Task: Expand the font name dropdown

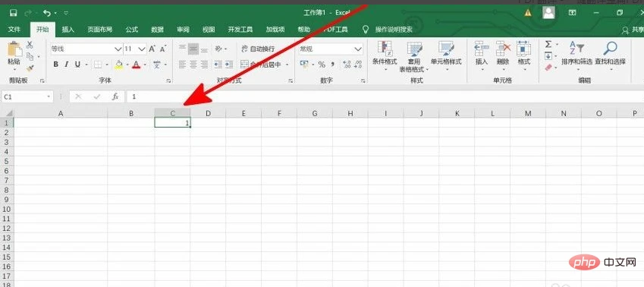Action: point(118,49)
